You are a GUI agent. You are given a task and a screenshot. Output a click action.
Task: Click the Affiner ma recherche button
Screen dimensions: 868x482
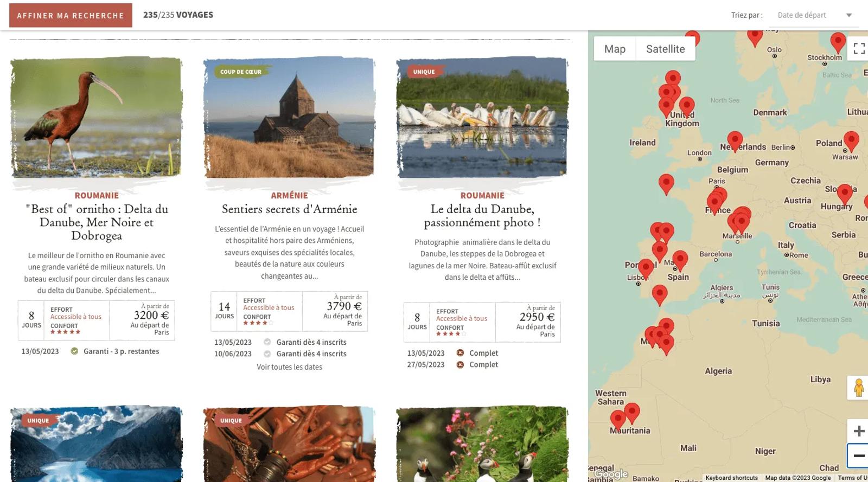[71, 15]
